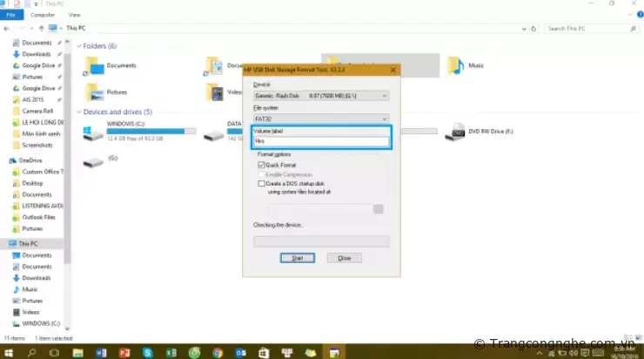The image size is (644, 359).
Task: Click the Volume label text field
Action: point(320,140)
